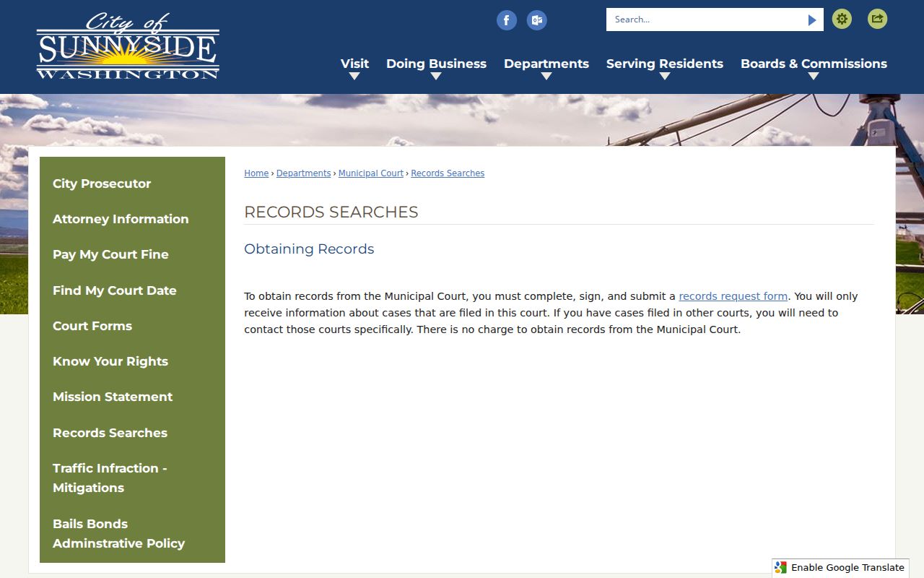924x578 pixels.
Task: Click the Obtaining Records subheading
Action: [x=309, y=249]
